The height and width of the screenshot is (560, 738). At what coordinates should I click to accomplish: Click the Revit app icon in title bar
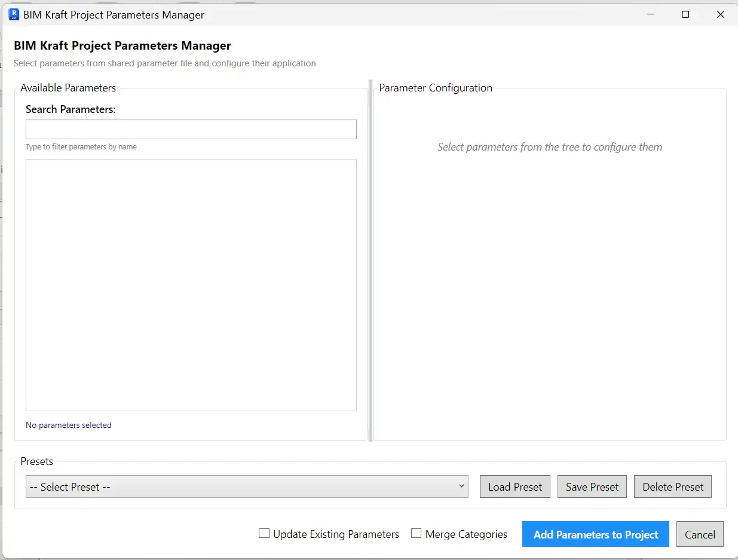(13, 15)
